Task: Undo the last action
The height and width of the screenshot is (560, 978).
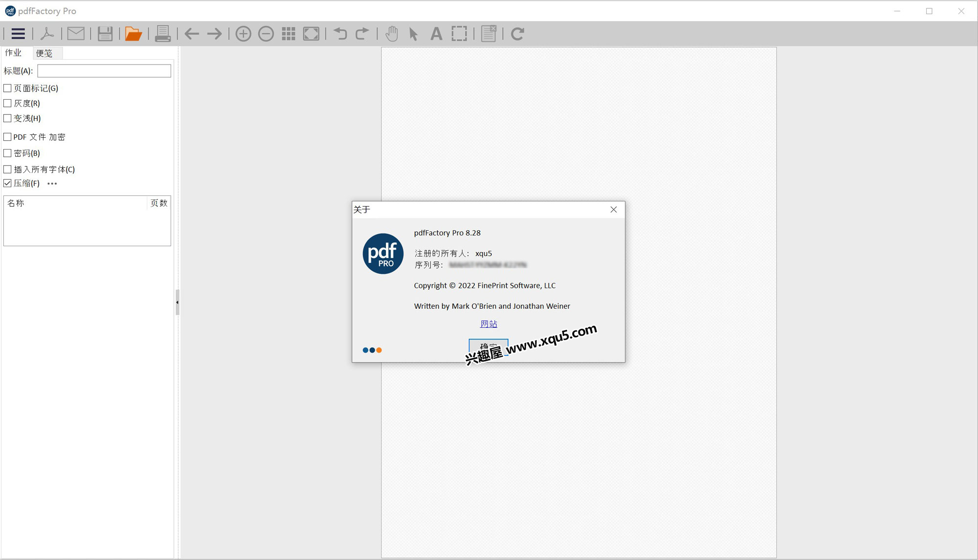Action: 340,34
